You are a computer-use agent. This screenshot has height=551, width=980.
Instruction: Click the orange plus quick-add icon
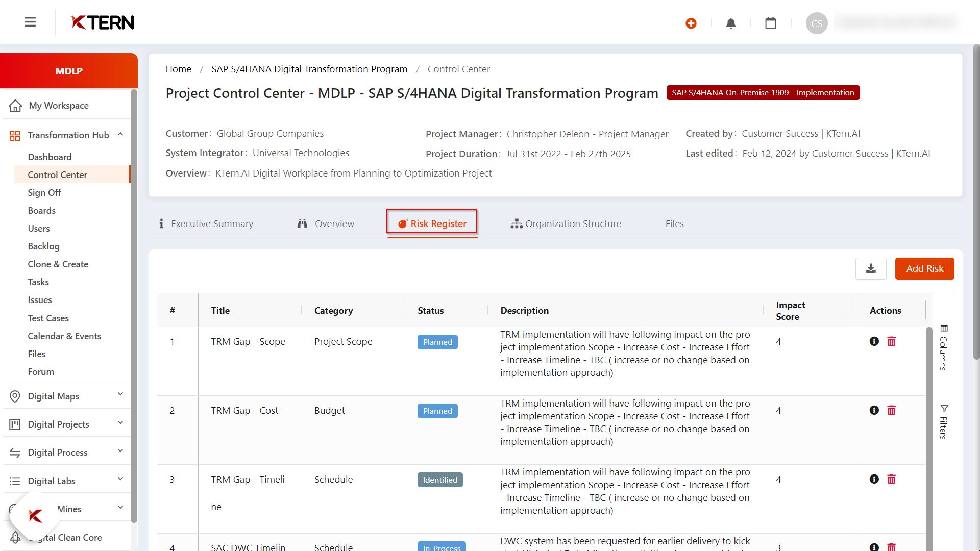(x=691, y=23)
